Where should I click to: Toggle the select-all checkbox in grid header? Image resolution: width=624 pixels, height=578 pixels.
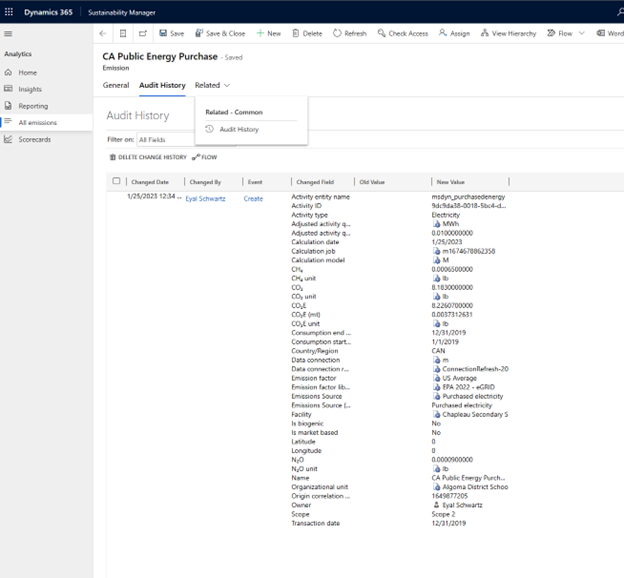(116, 181)
